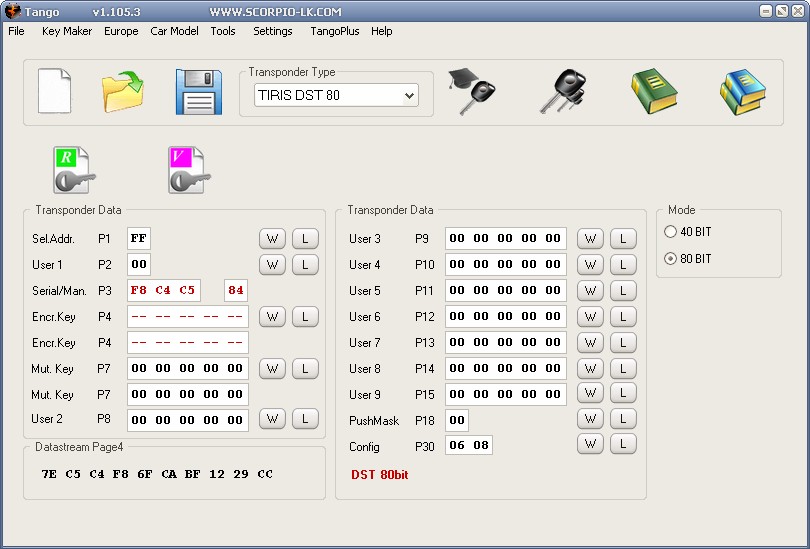Click the key with graduation cap icon
Image resolution: width=810 pixels, height=549 pixels.
tap(472, 91)
